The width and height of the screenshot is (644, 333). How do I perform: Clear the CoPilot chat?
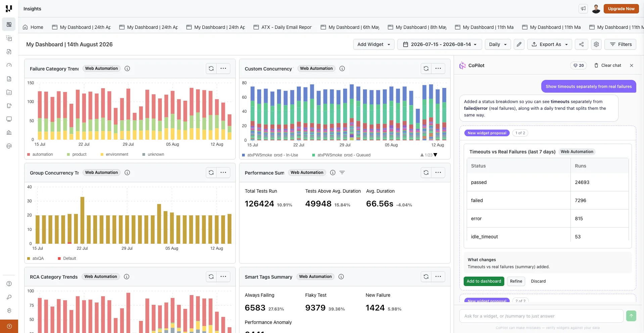coord(608,65)
